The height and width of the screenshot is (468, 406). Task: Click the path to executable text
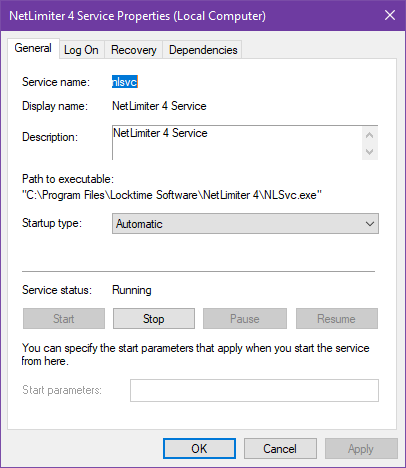click(172, 195)
